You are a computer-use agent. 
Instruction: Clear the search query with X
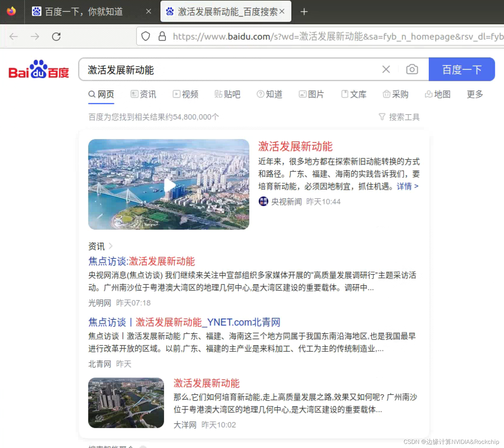(386, 69)
